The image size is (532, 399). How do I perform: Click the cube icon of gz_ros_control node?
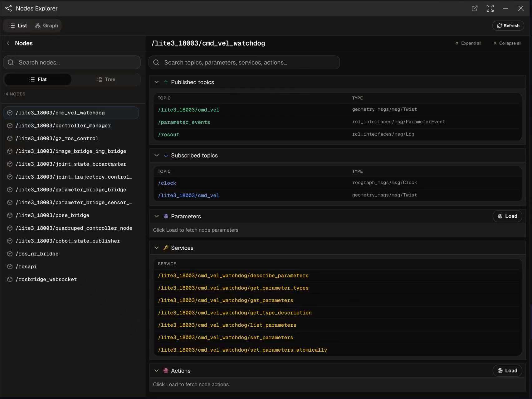(x=10, y=138)
